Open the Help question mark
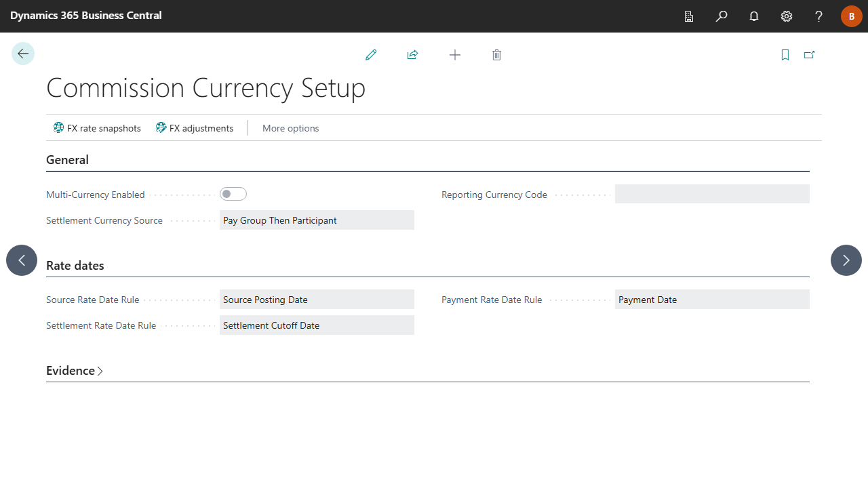The width and height of the screenshot is (868, 488). (819, 16)
